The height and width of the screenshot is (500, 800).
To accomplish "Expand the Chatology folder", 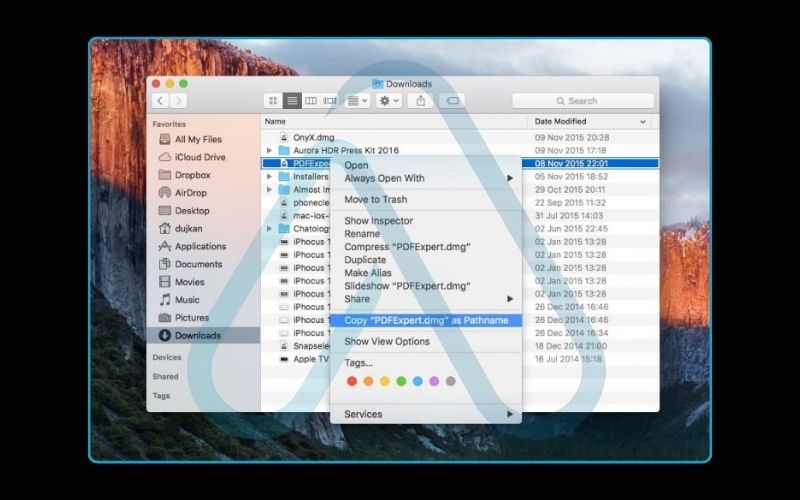I will click(x=269, y=229).
